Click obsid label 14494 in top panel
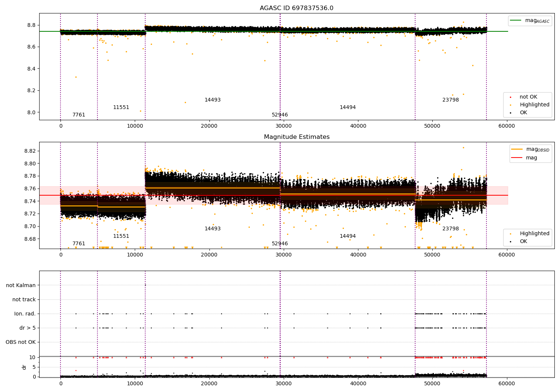The height and width of the screenshot is (392, 560). 348,108
